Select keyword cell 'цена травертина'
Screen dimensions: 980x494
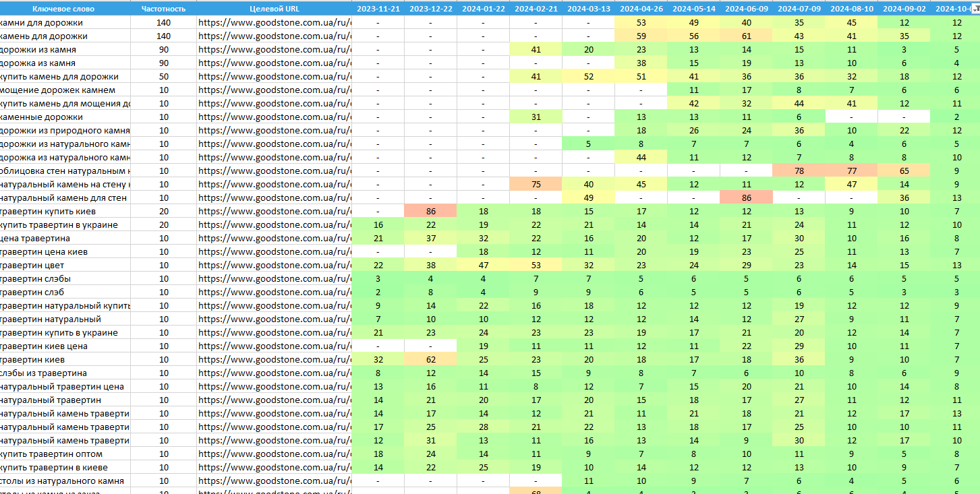65,239
